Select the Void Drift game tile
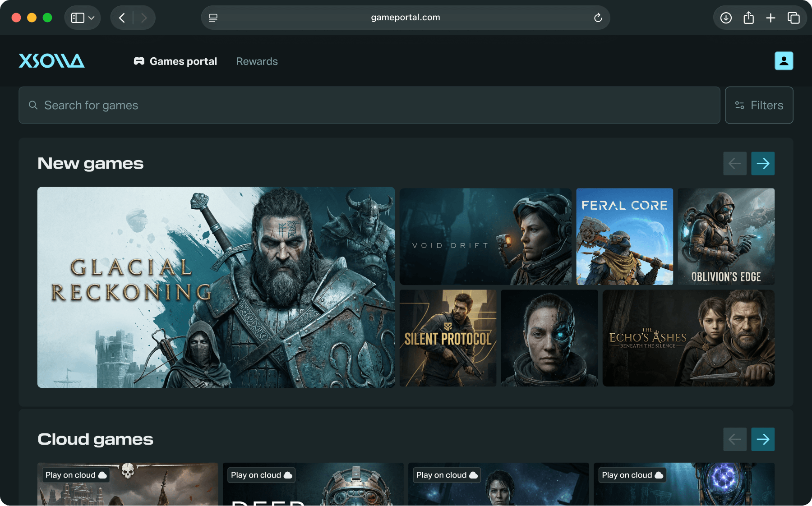 coord(485,237)
